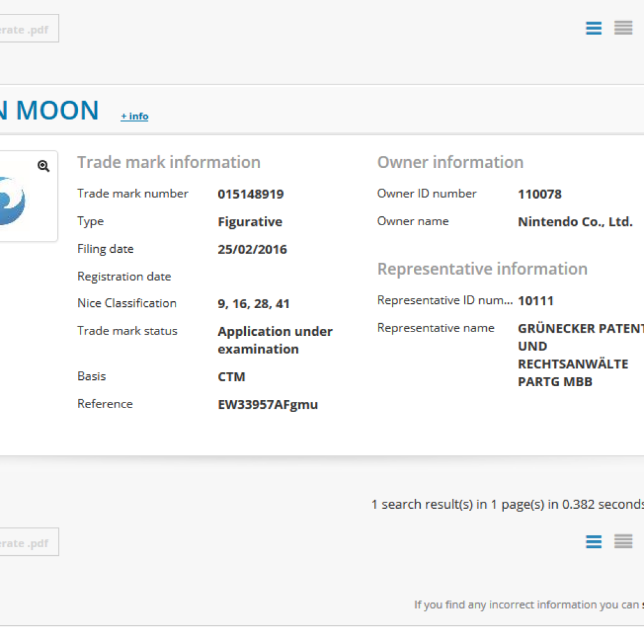Click the magnifier zoom icon on trademark image

pyautogui.click(x=43, y=166)
